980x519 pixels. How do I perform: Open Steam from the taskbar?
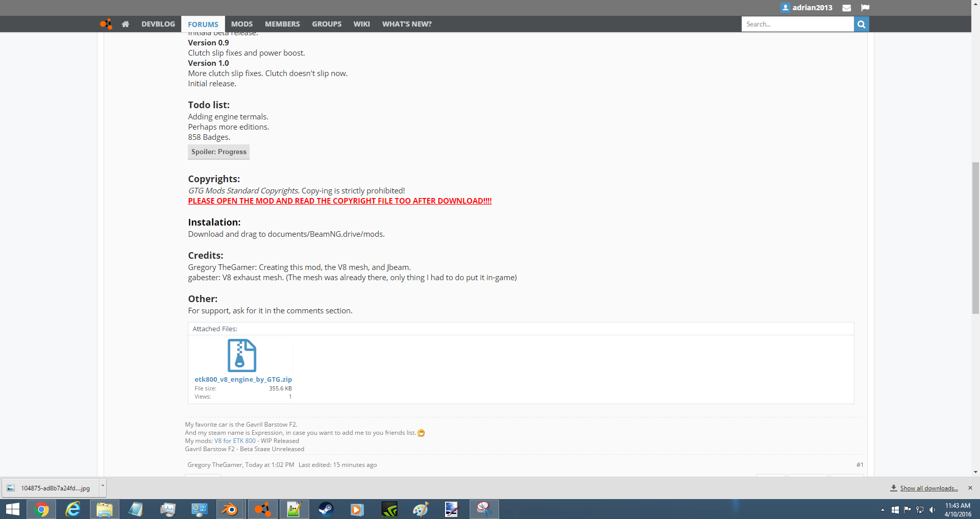[x=326, y=509]
